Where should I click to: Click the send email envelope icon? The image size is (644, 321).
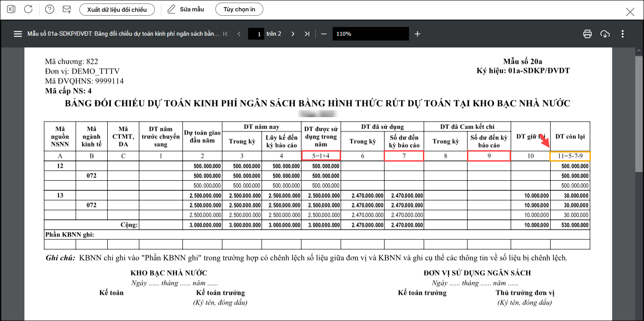[67, 9]
